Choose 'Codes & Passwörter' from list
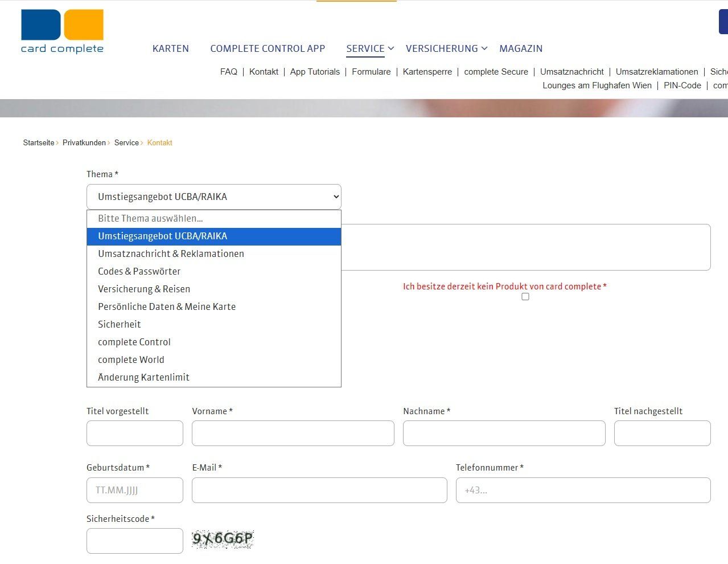The height and width of the screenshot is (564, 728). tap(139, 271)
